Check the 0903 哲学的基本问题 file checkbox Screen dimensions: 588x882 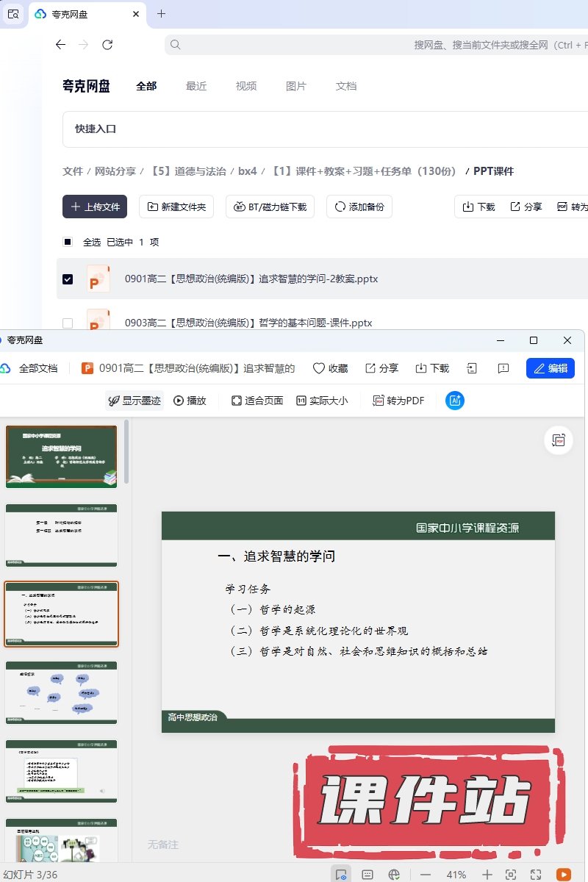(x=68, y=323)
